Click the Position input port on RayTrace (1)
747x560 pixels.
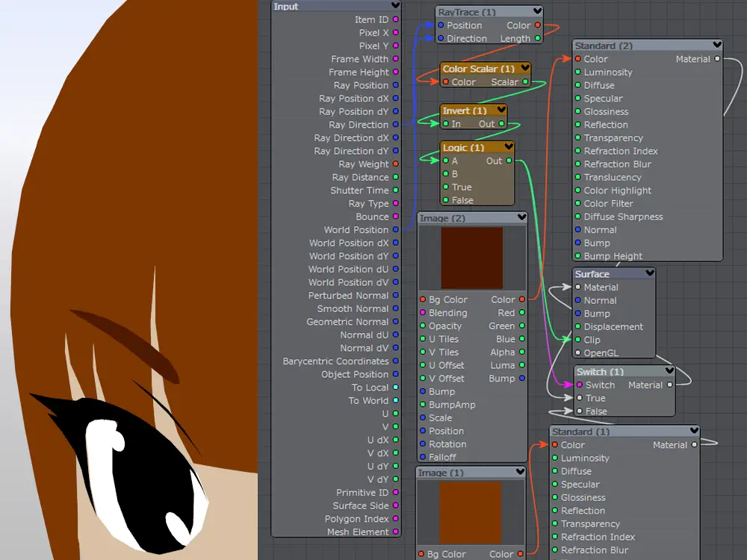coord(441,25)
